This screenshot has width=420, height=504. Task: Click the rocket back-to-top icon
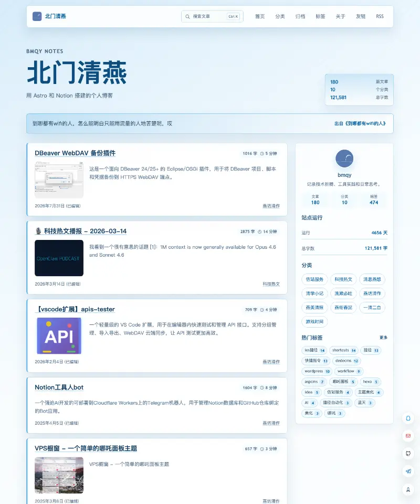tap(408, 489)
